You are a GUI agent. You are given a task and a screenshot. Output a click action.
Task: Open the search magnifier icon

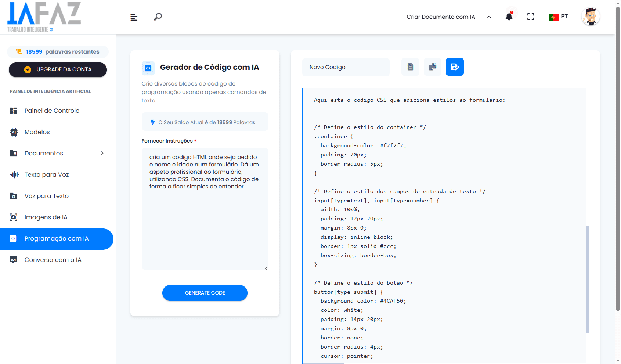(x=158, y=17)
